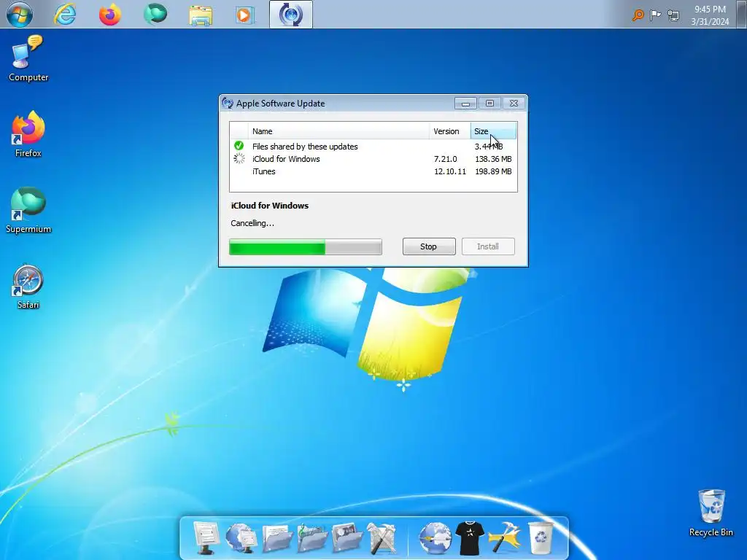Open the pictures folder in the dock

[x=347, y=538]
